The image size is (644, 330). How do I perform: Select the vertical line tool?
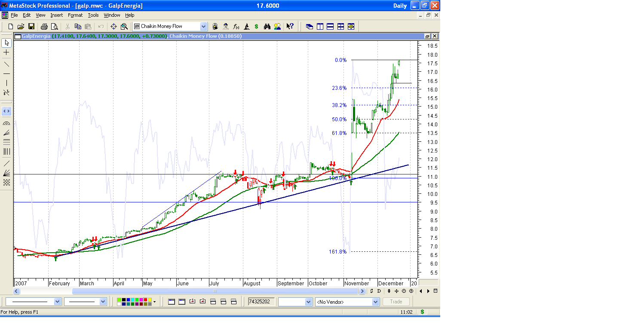pos(6,83)
